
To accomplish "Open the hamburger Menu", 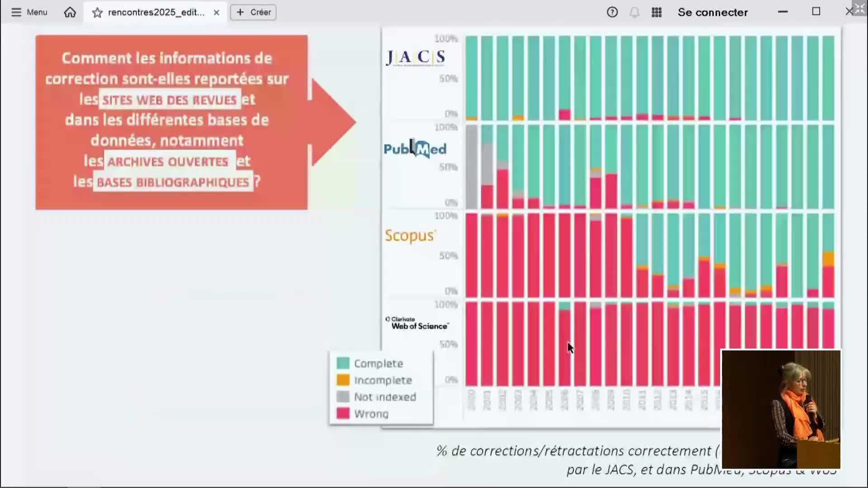I will pyautogui.click(x=29, y=12).
